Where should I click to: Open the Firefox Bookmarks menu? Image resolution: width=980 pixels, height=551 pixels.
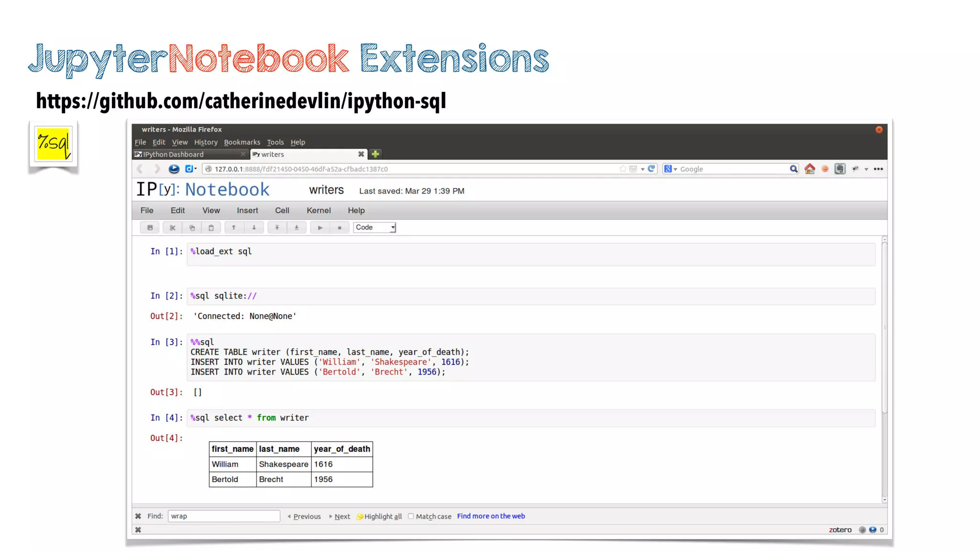click(242, 142)
